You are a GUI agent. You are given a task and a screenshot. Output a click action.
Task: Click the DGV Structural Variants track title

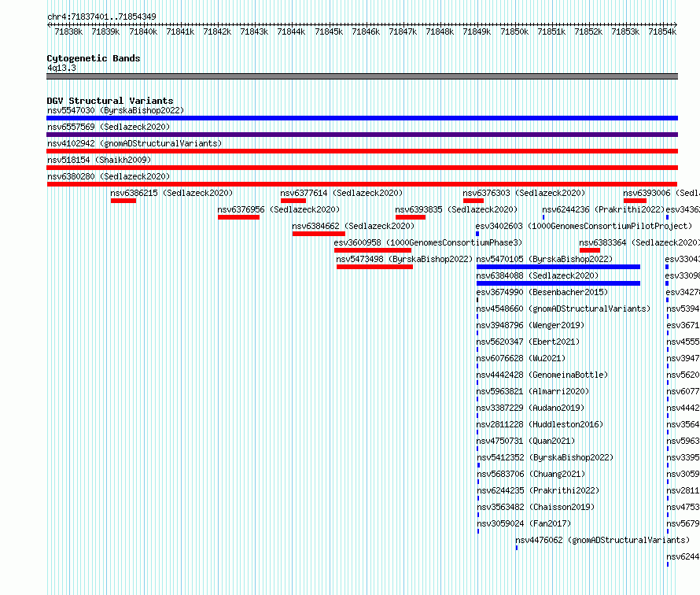click(x=110, y=101)
